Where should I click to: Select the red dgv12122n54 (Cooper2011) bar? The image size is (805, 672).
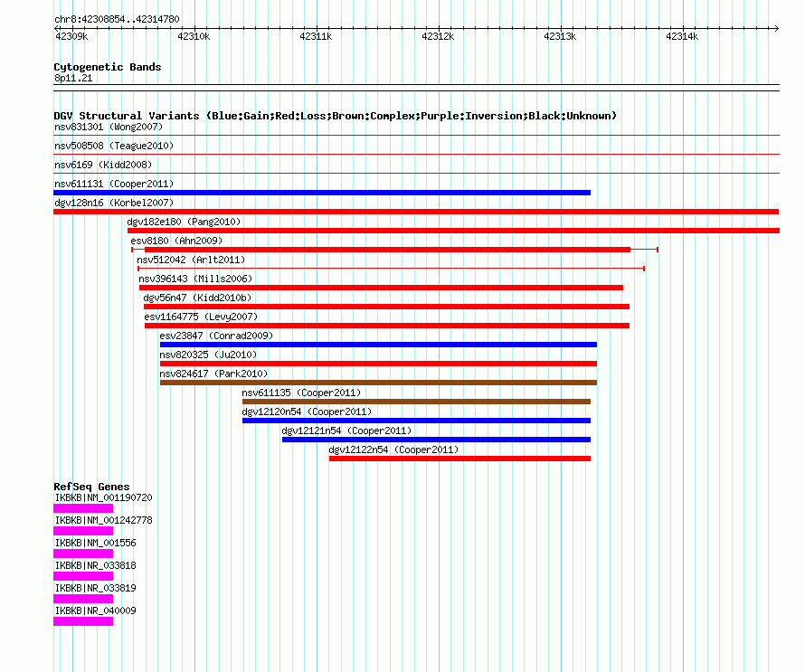(460, 459)
